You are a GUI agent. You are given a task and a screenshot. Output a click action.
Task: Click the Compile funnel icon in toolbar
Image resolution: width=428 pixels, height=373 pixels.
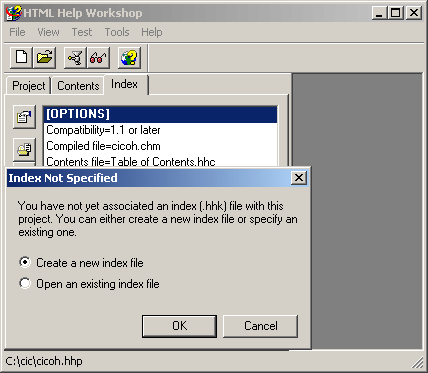(75, 57)
